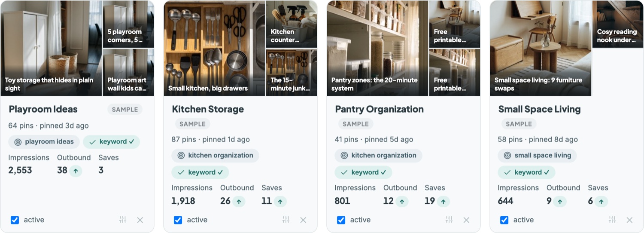Click the up-arrow badge next to Saves 11

pyautogui.click(x=280, y=201)
